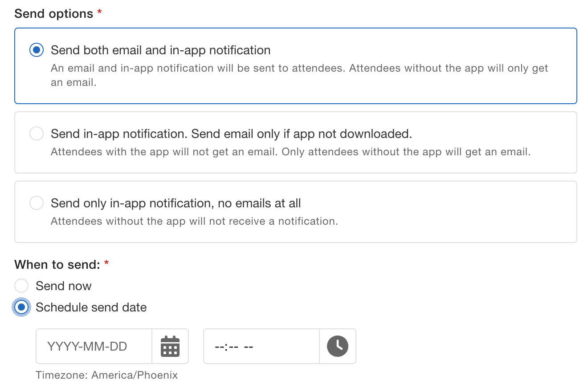Click the 'Send options' heading
Image resolution: width=588 pixels, height=388 pixels.
(53, 14)
